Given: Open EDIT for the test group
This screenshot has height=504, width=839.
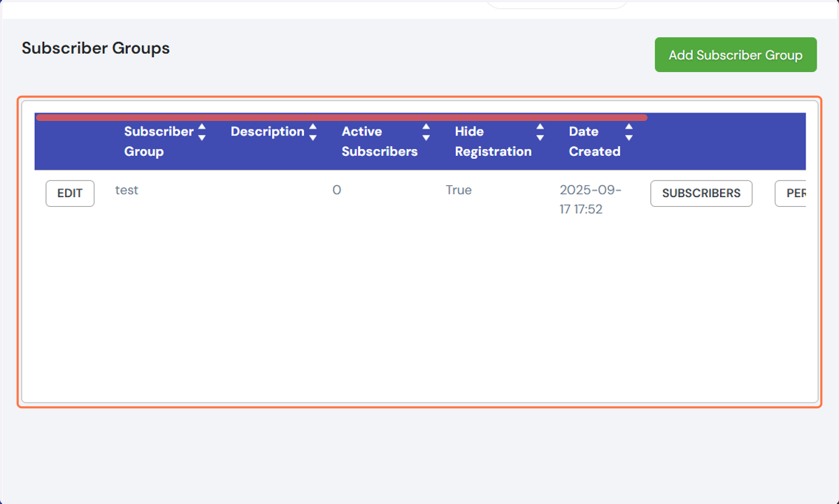Looking at the screenshot, I should tap(70, 194).
